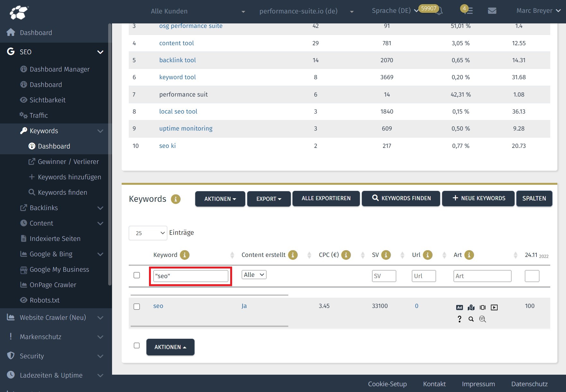The image size is (566, 392).
Task: Click the horizontal scrollbar below the seo row
Action: click(209, 326)
